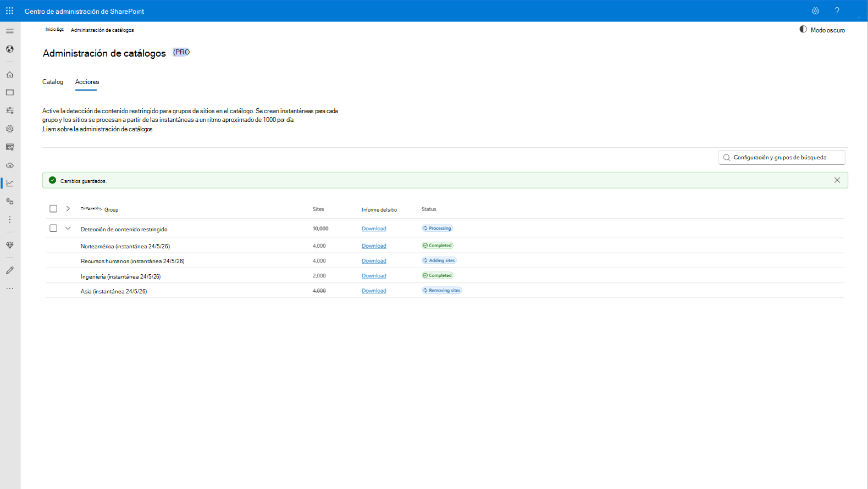868x489 pixels.
Task: Check the Detección de contenido restringido row checkbox
Action: (x=53, y=229)
